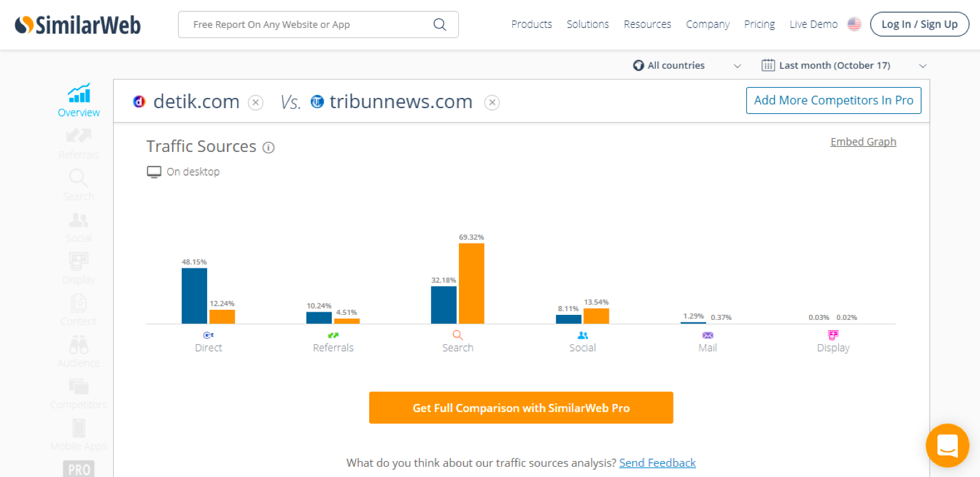Go to the Search sidebar section
The height and width of the screenshot is (477, 980).
79,185
